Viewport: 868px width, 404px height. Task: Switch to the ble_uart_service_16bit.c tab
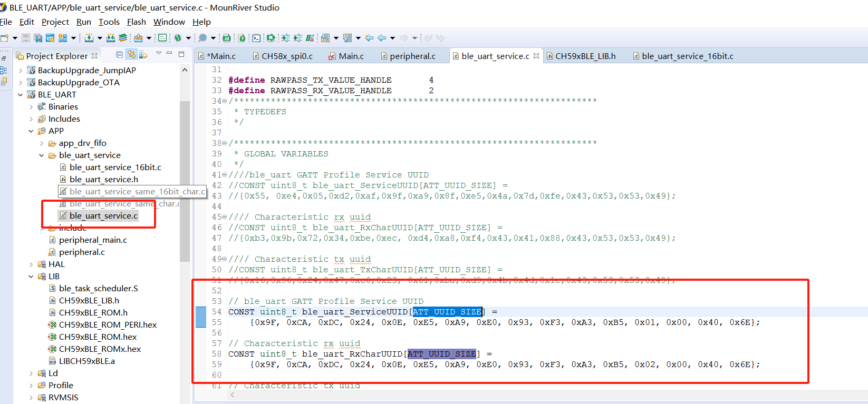coord(683,56)
